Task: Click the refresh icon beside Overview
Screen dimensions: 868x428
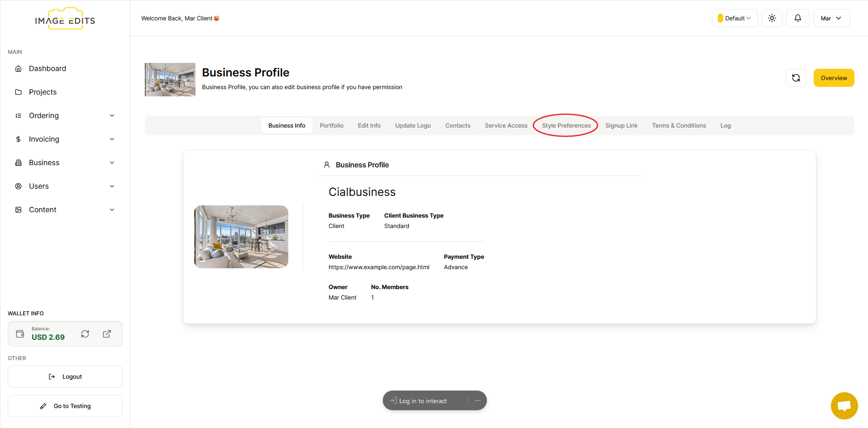Action: pyautogui.click(x=796, y=78)
